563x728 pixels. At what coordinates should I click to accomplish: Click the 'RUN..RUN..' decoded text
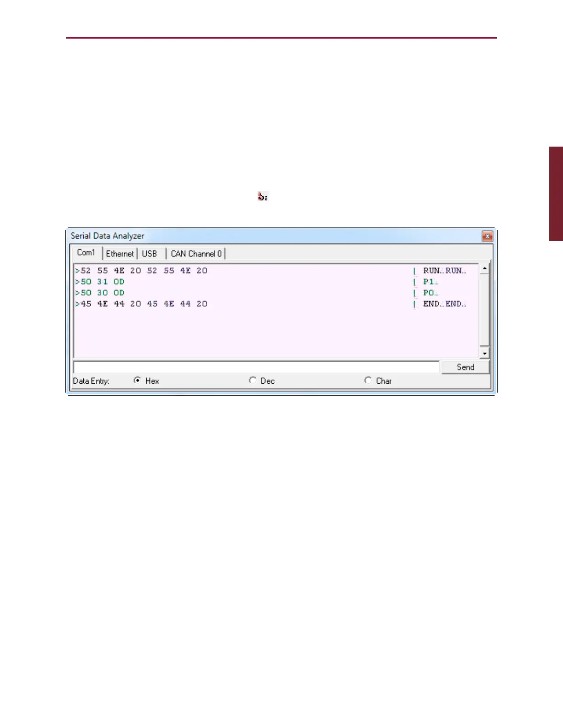pos(444,271)
